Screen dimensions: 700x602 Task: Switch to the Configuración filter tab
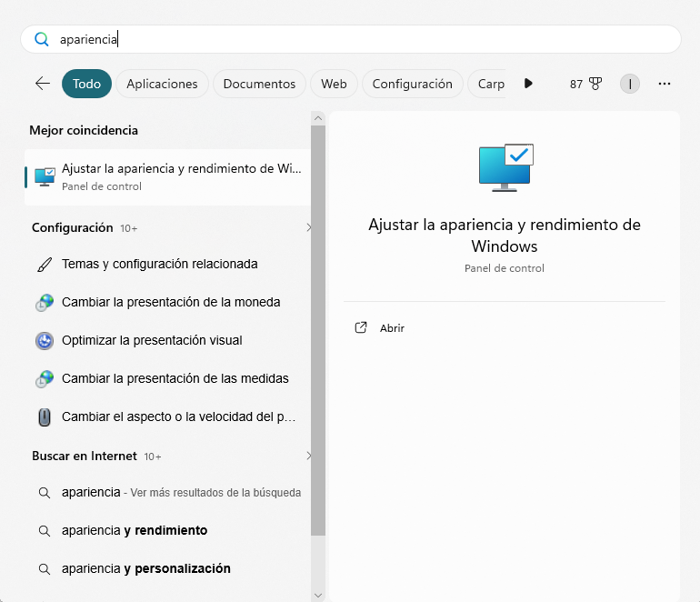click(x=413, y=84)
